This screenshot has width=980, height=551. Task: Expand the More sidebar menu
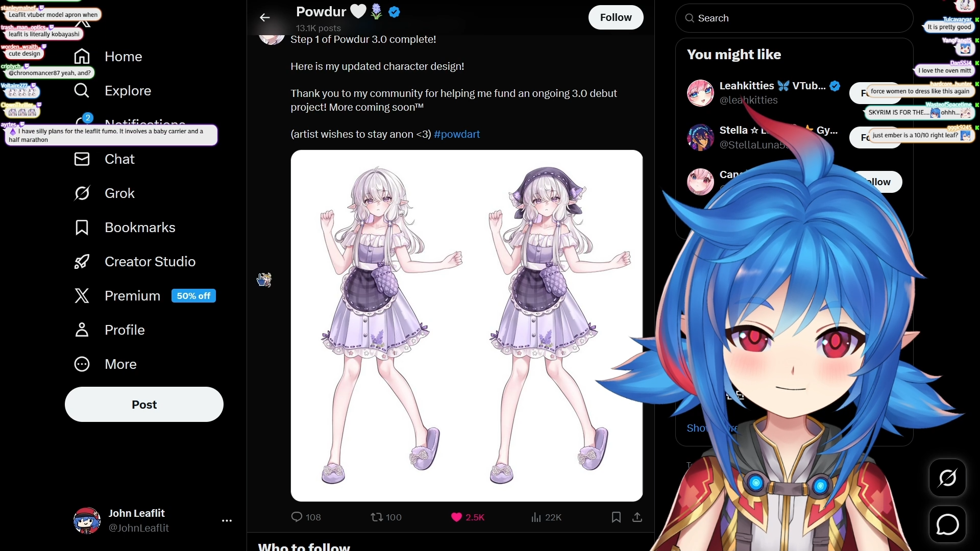106,364
